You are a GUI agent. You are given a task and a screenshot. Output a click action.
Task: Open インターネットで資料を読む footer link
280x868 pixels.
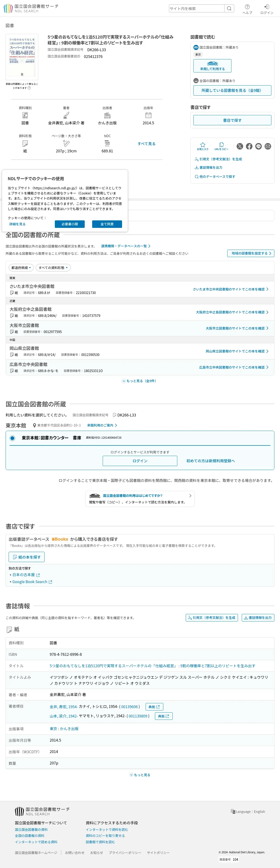click(107, 830)
